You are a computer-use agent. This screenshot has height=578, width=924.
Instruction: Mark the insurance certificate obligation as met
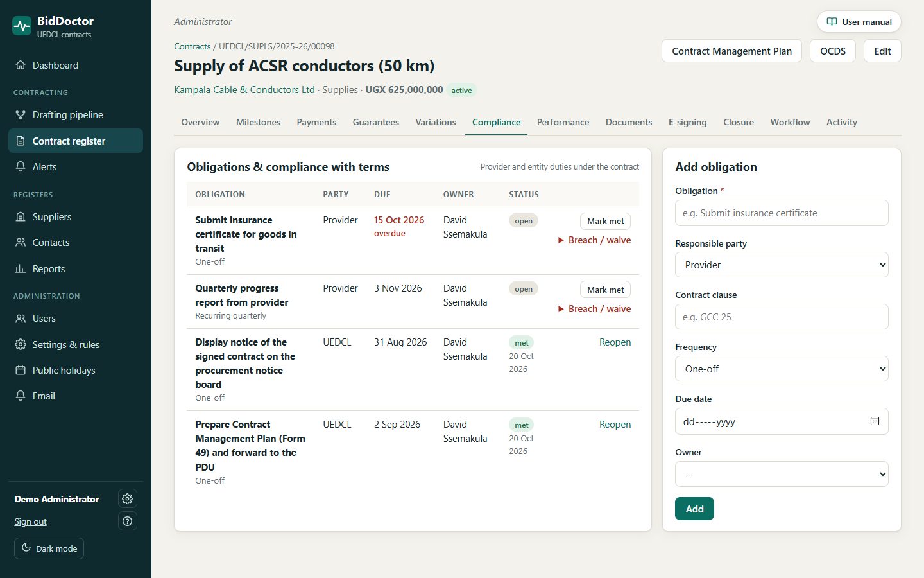tap(605, 221)
